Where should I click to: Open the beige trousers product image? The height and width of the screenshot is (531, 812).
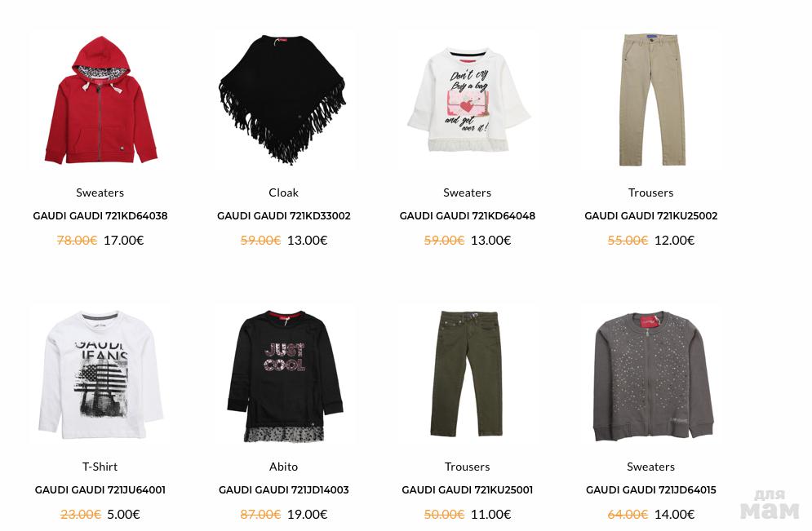tap(651, 100)
